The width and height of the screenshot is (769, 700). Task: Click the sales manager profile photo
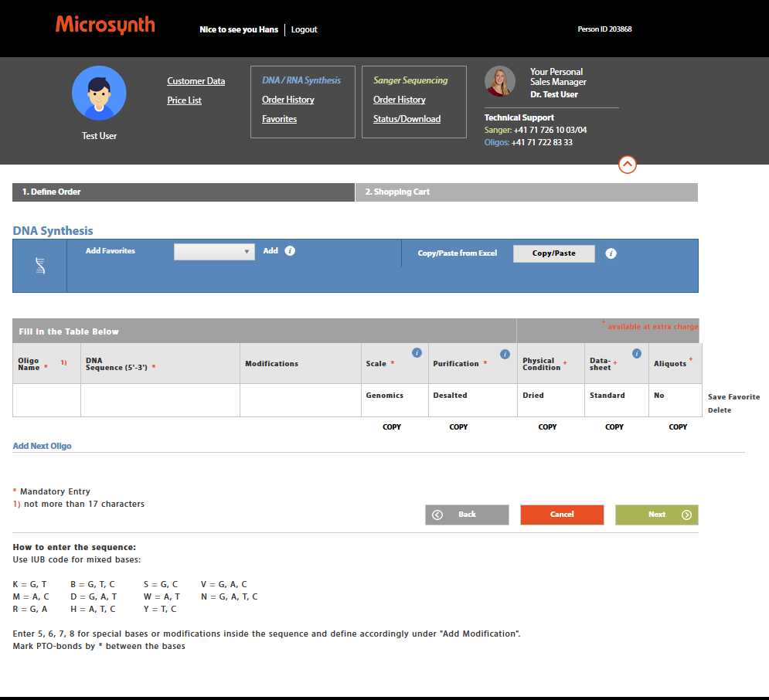click(x=500, y=81)
